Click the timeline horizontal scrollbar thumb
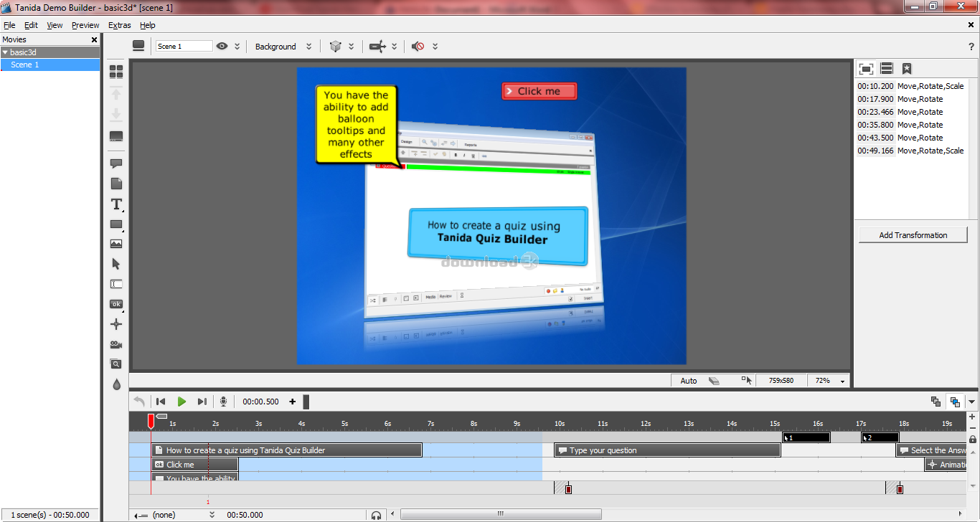This screenshot has height=522, width=980. (x=500, y=514)
